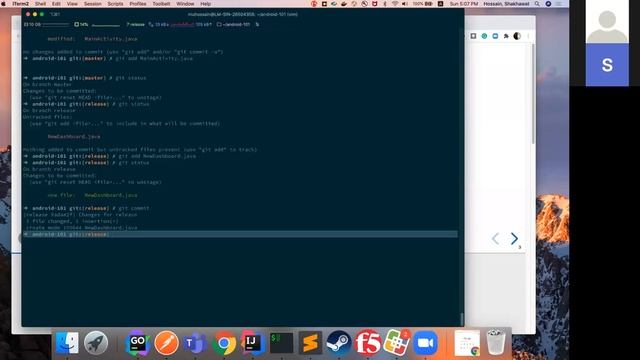The width and height of the screenshot is (640, 360).
Task: Click the 'git add MainActivity.java' command line
Action: coord(108,58)
